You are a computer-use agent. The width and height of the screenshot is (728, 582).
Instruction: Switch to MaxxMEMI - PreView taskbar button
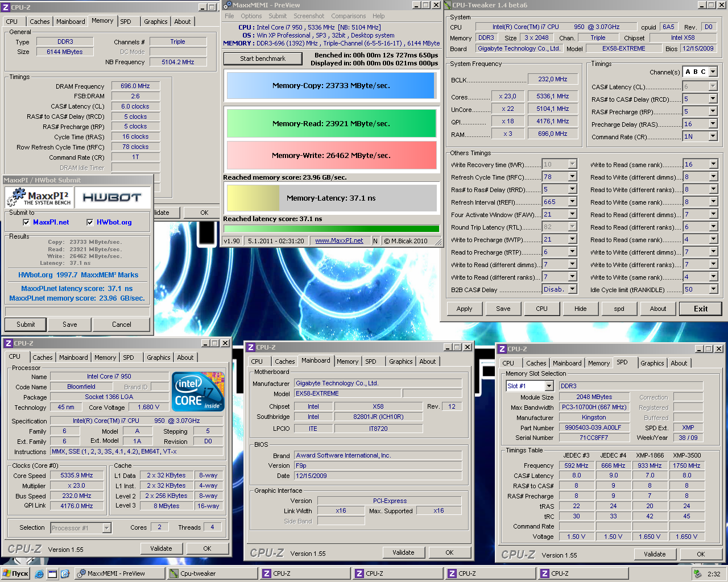[119, 573]
